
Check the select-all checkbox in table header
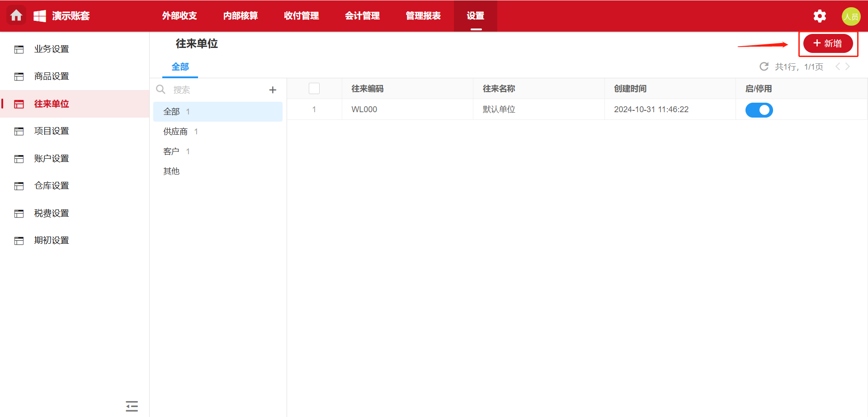[x=314, y=89]
